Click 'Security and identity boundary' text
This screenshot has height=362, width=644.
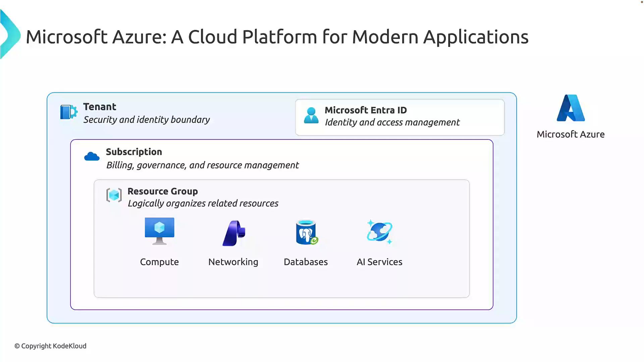click(x=147, y=120)
